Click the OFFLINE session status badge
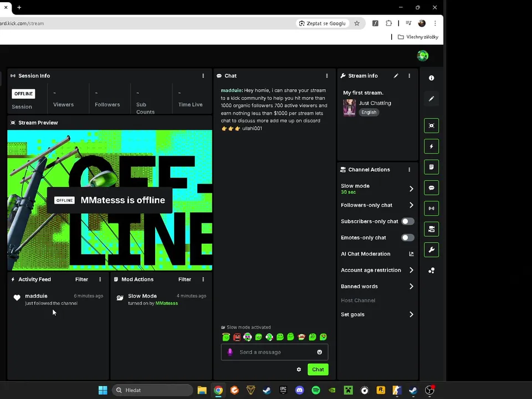Viewport: 532px width, 399px height. pyautogui.click(x=23, y=94)
